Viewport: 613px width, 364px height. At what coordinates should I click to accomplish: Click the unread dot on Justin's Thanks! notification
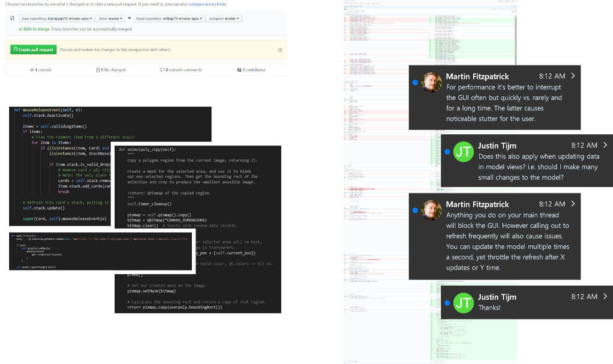(x=447, y=303)
